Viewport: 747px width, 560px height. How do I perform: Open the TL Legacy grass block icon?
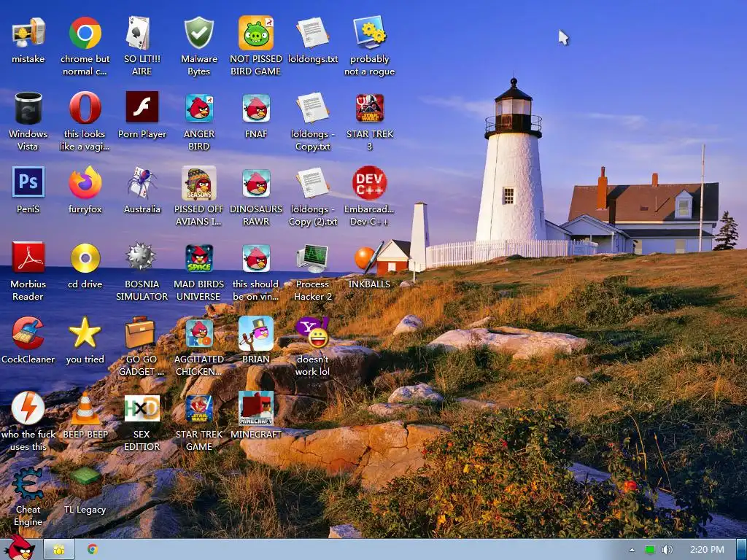(85, 484)
